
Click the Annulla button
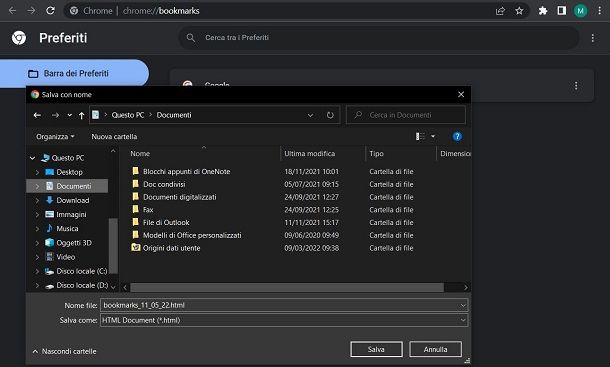tap(435, 349)
